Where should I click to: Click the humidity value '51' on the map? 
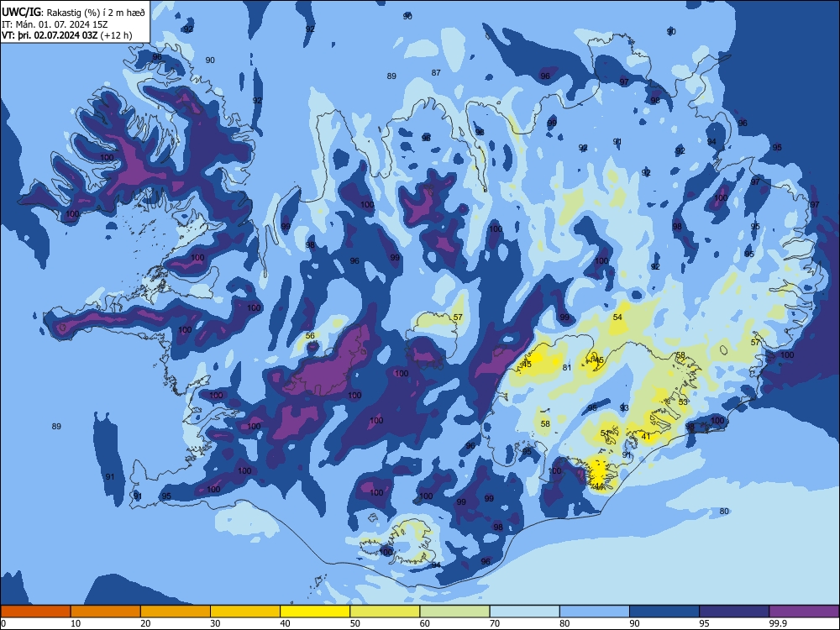605,433
